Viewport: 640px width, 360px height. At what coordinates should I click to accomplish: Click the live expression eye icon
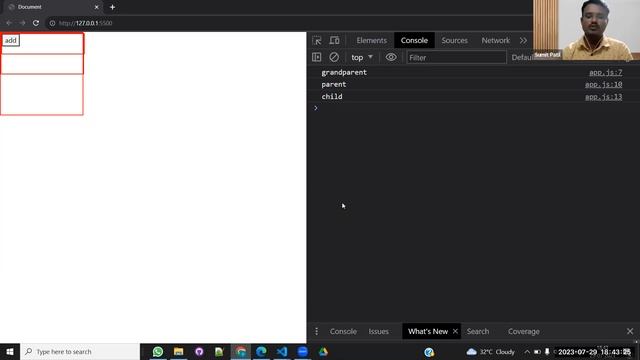391,57
